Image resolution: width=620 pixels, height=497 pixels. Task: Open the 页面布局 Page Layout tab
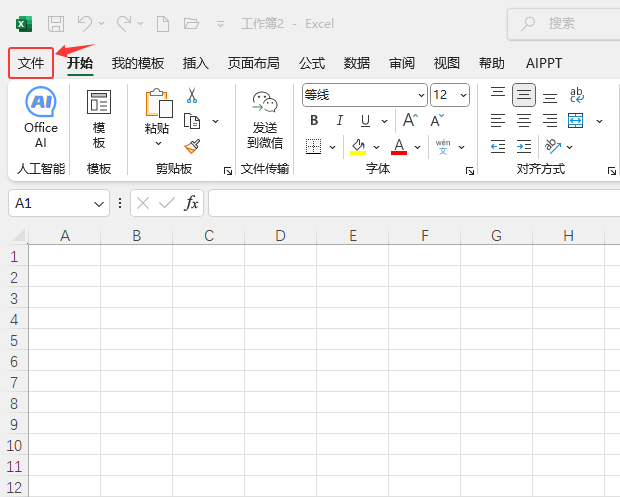(253, 63)
